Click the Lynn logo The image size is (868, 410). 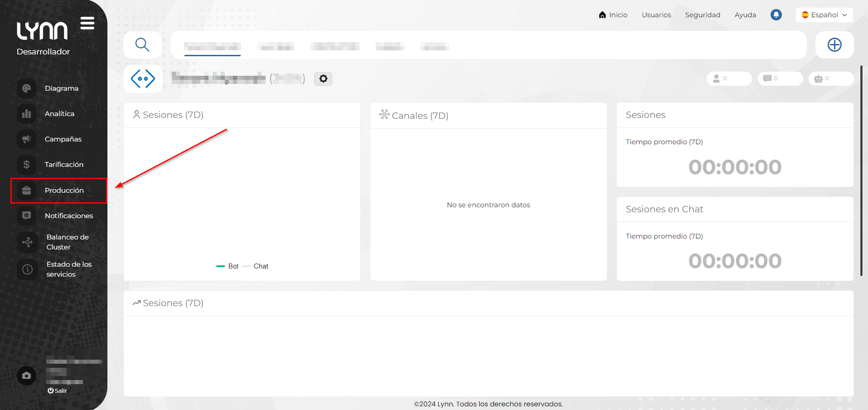pos(42,31)
